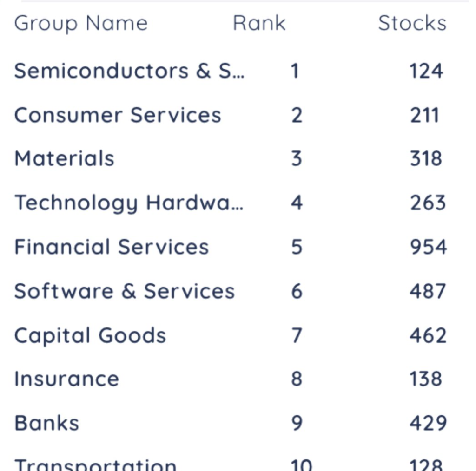Select the Technology Hardware group name
Image resolution: width=476 pixels, height=471 pixels.
[128, 203]
